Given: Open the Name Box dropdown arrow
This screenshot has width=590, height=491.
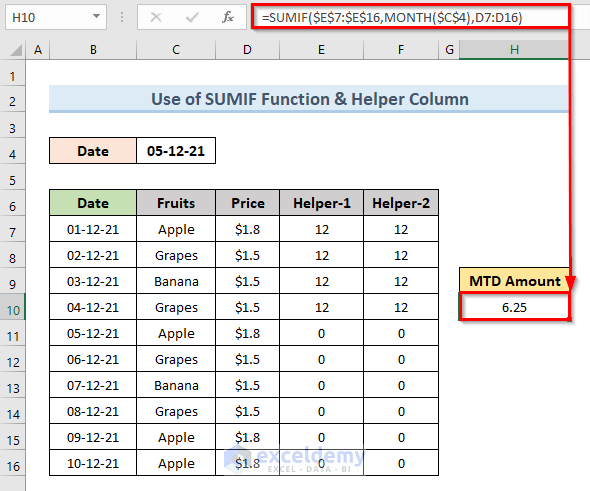Looking at the screenshot, I should [x=96, y=17].
